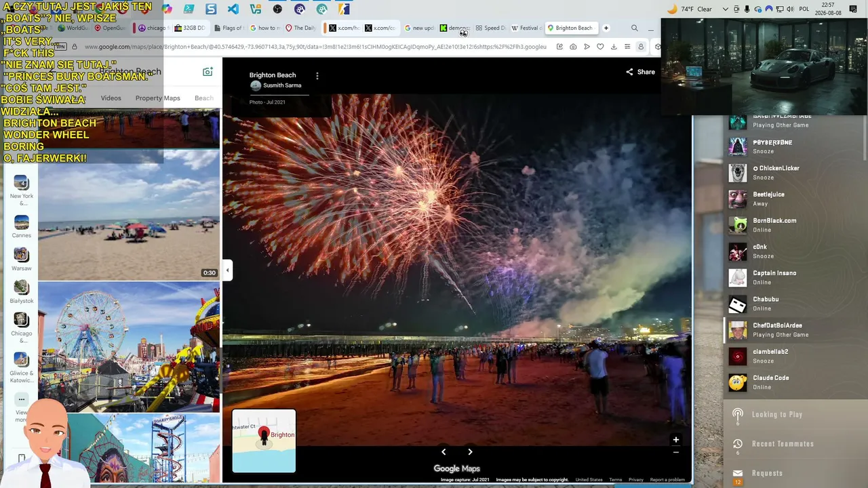The image size is (868, 488).
Task: Select friend Captain Insano in friends list
Action: (794, 278)
